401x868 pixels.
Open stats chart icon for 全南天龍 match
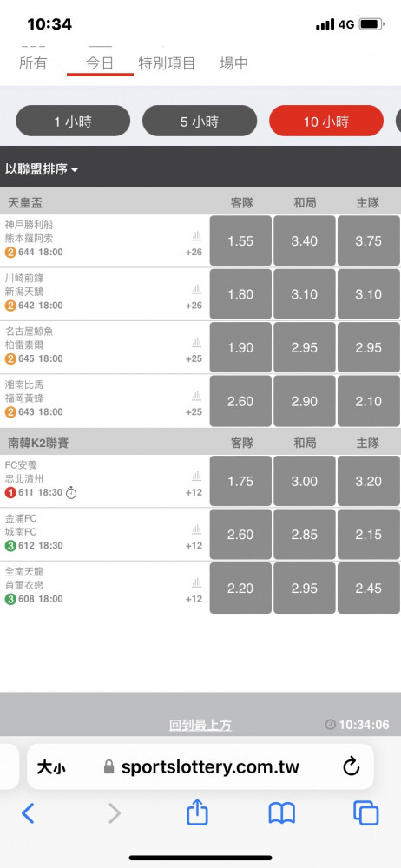point(197,583)
